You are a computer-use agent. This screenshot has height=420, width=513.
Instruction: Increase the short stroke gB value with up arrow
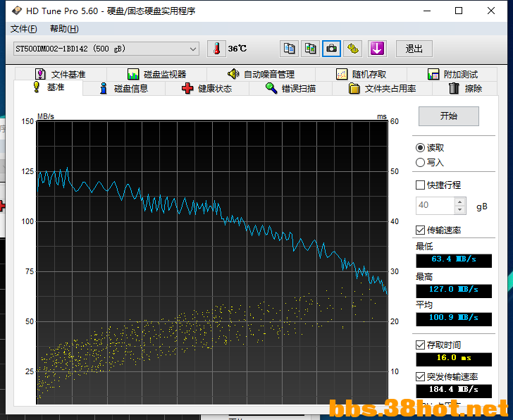[x=459, y=202]
